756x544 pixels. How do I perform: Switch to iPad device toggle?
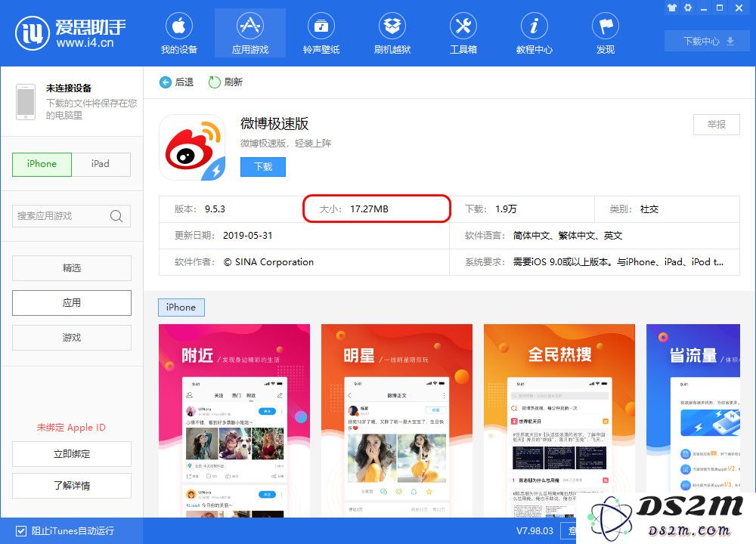click(x=101, y=164)
